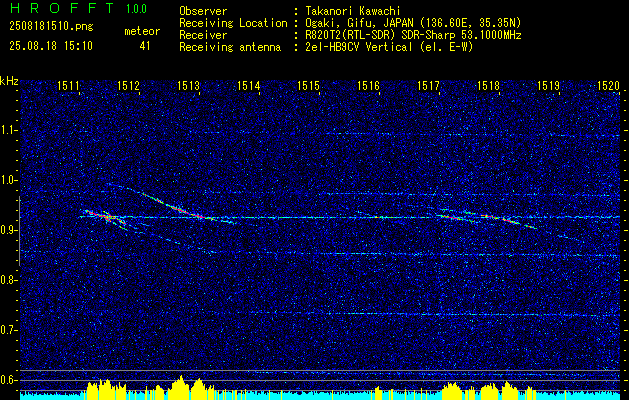This screenshot has height=400, width=629.
Task: Click the 1516 time axis label
Action: tap(368, 85)
